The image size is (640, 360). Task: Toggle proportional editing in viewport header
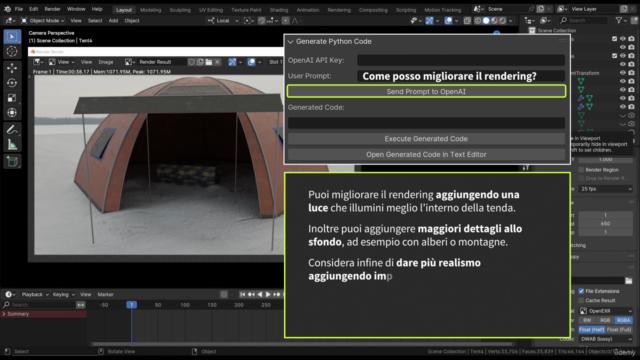[286, 20]
